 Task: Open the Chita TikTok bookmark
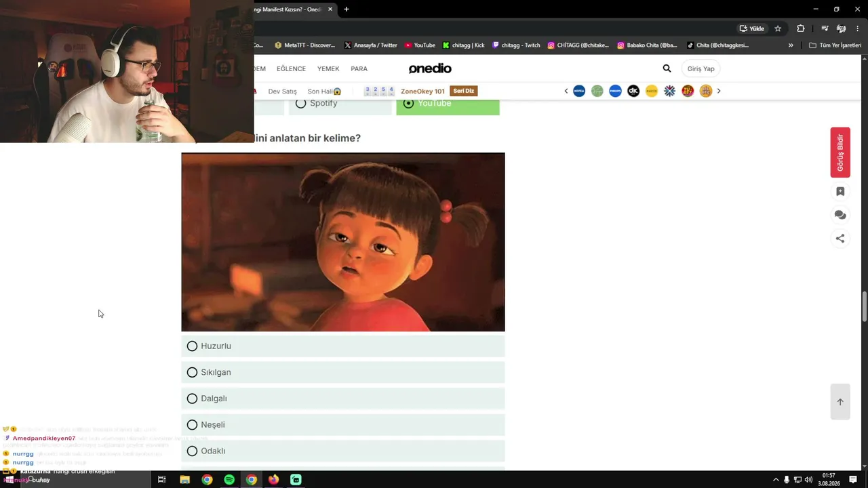[x=717, y=45]
